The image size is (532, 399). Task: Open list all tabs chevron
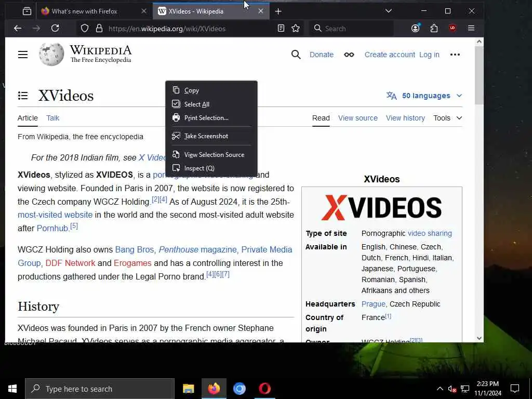389,11
